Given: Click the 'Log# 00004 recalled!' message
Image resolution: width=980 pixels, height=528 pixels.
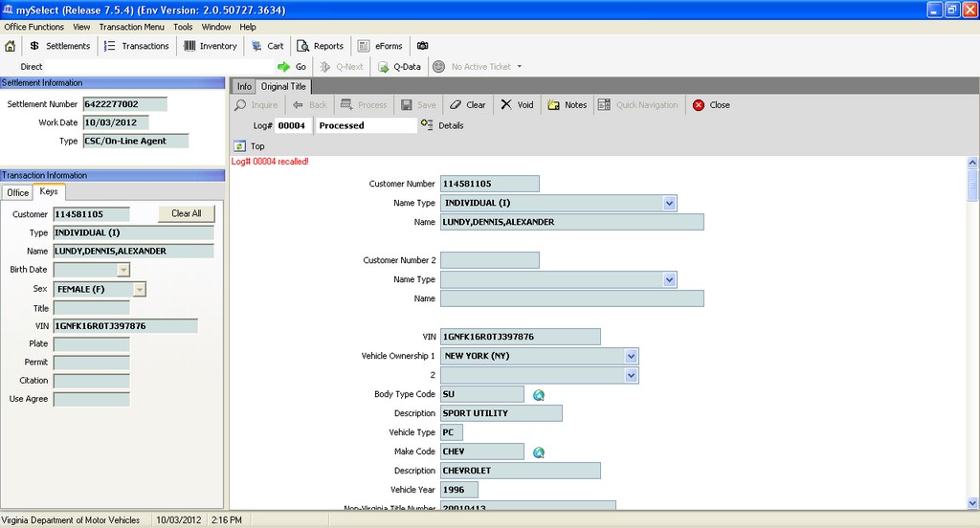Looking at the screenshot, I should click(270, 162).
